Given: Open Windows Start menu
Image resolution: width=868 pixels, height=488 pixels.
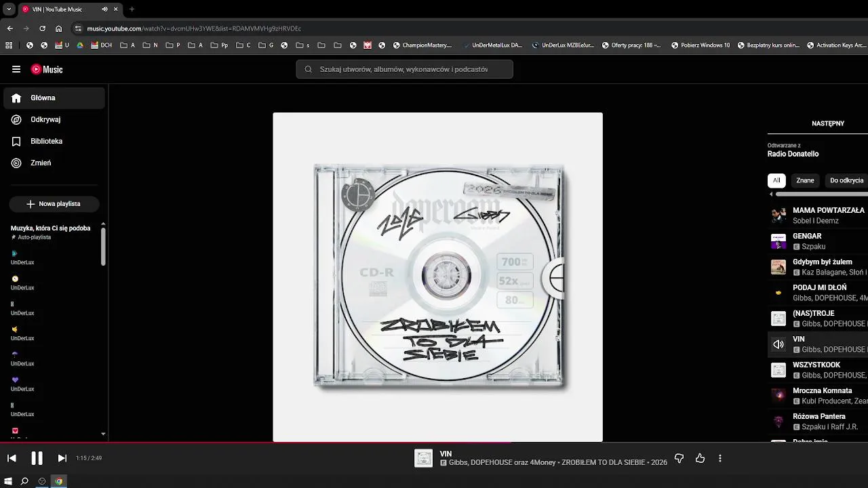Looking at the screenshot, I should 8,481.
